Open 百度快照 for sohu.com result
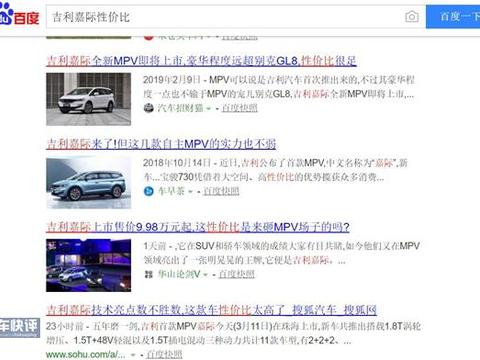Viewport: 480px width, 360px height. click(x=164, y=354)
